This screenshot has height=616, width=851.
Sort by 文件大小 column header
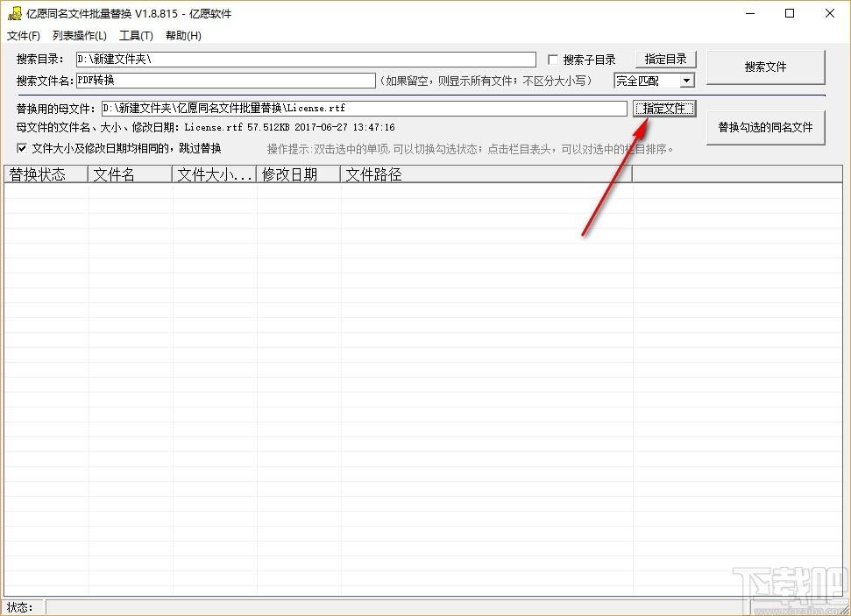click(214, 174)
